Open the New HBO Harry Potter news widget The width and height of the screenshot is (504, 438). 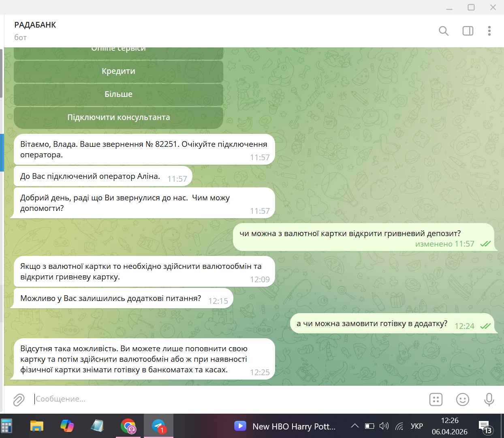tap(285, 426)
